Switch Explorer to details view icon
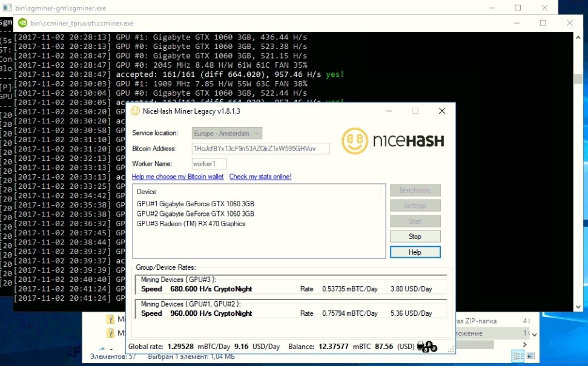The image size is (588, 366). (518, 356)
